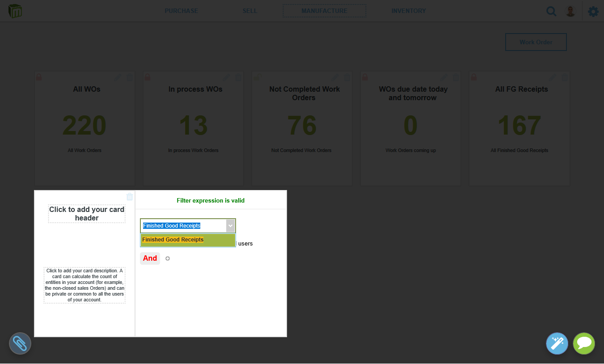Click the paperclip attachment button
This screenshot has height=364, width=604.
tap(20, 343)
